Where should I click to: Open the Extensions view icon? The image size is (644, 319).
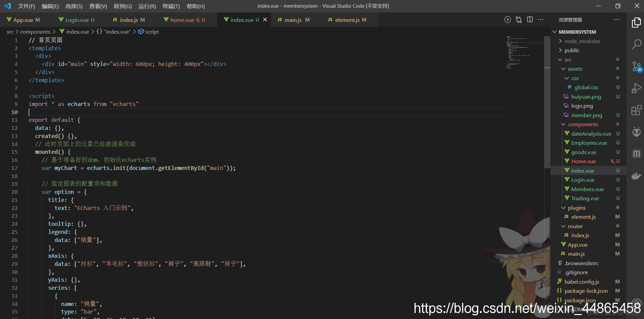click(x=636, y=110)
